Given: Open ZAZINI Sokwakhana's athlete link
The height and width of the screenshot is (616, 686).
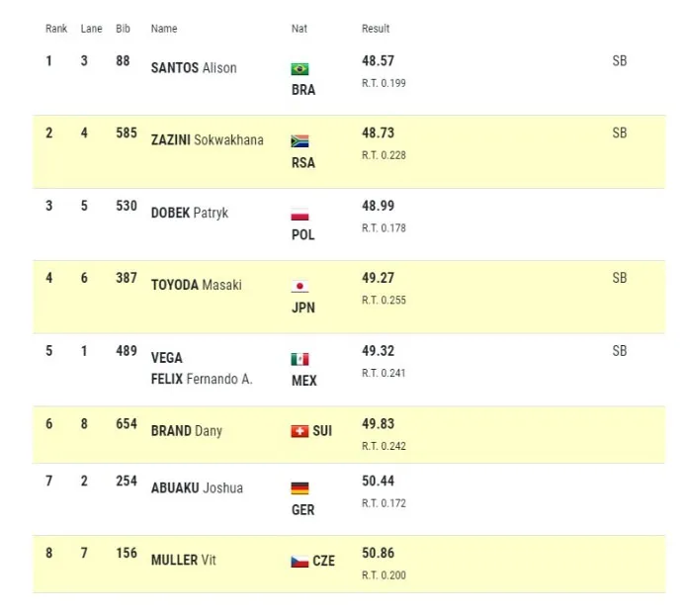Looking at the screenshot, I should [x=208, y=140].
